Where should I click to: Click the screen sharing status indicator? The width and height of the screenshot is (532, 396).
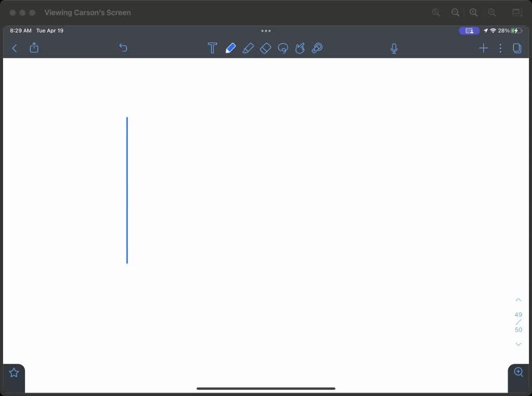tap(469, 31)
